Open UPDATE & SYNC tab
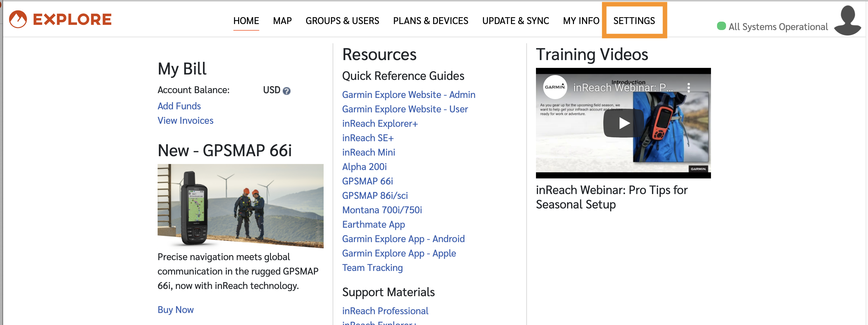Viewport: 868px width, 325px height. (x=516, y=21)
